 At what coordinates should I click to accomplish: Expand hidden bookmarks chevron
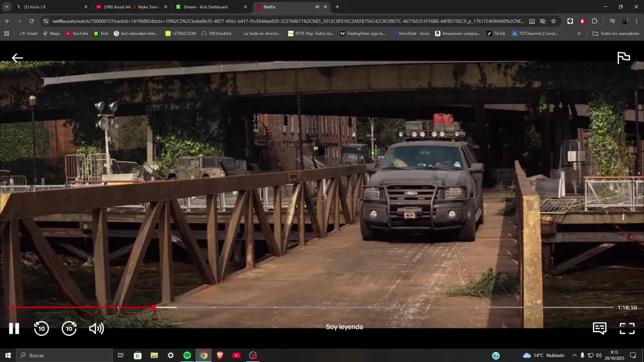click(x=579, y=33)
